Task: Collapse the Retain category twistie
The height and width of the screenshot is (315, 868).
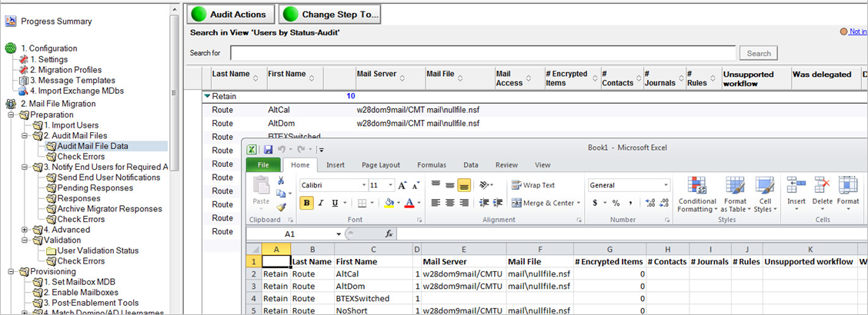Action: tap(207, 96)
